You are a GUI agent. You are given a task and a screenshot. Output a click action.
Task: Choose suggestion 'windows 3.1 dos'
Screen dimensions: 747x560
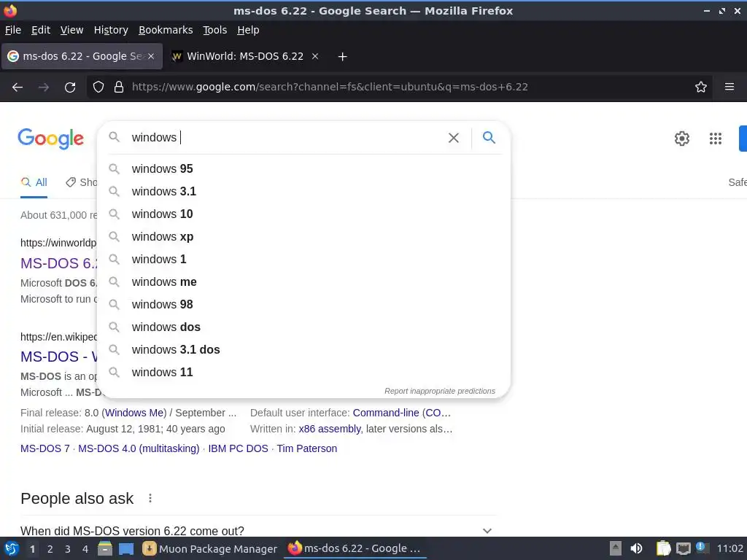305,349
